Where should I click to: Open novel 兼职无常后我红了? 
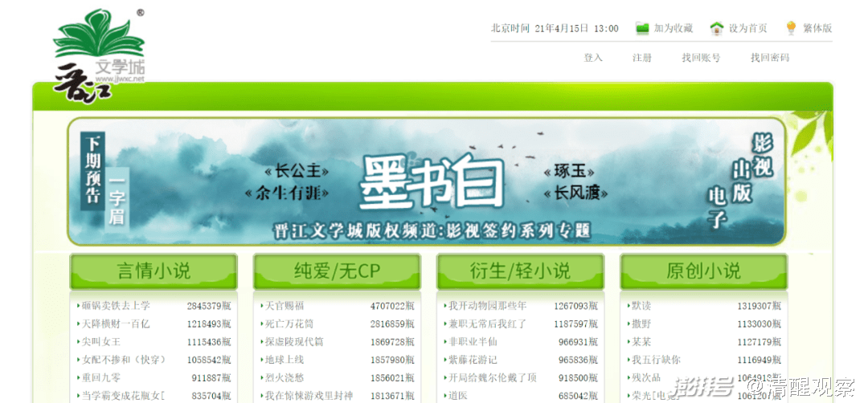tap(488, 324)
